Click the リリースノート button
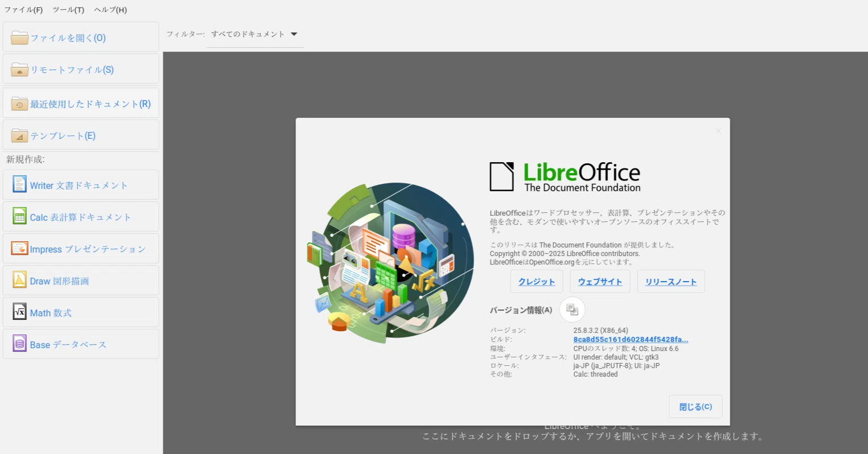 pos(671,282)
